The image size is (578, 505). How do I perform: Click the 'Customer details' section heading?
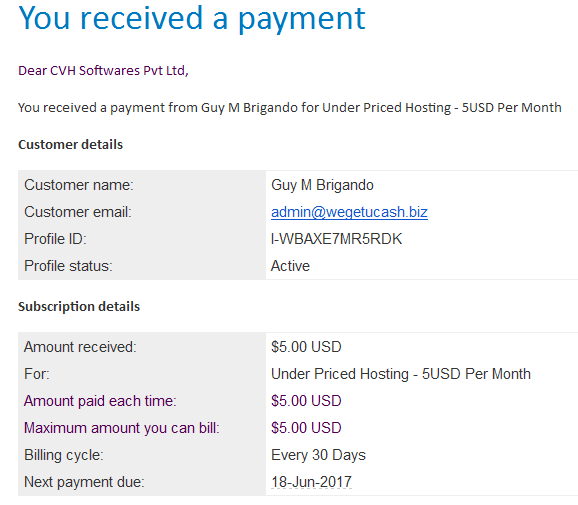click(x=70, y=144)
